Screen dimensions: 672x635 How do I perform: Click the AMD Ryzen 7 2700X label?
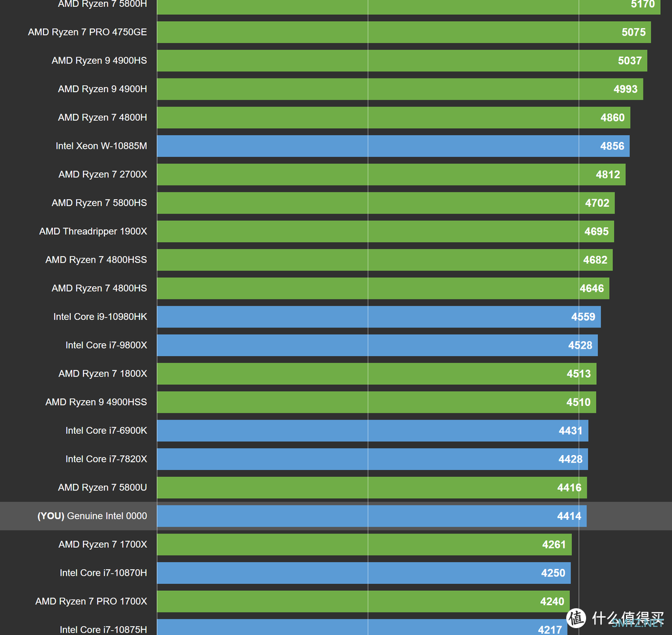click(103, 174)
